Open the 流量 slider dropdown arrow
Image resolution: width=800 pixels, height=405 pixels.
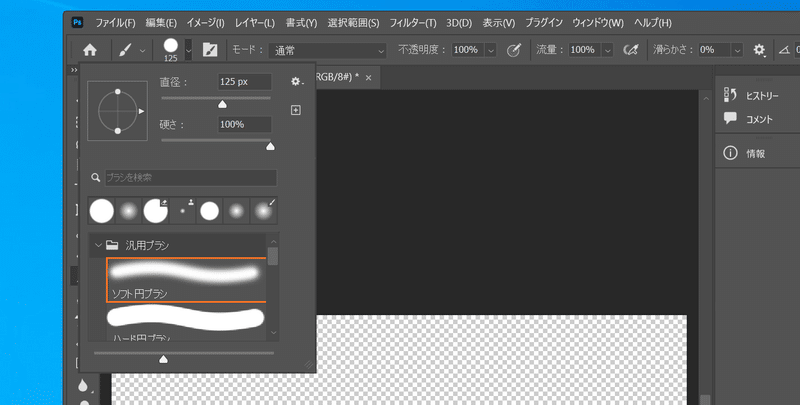click(x=607, y=50)
